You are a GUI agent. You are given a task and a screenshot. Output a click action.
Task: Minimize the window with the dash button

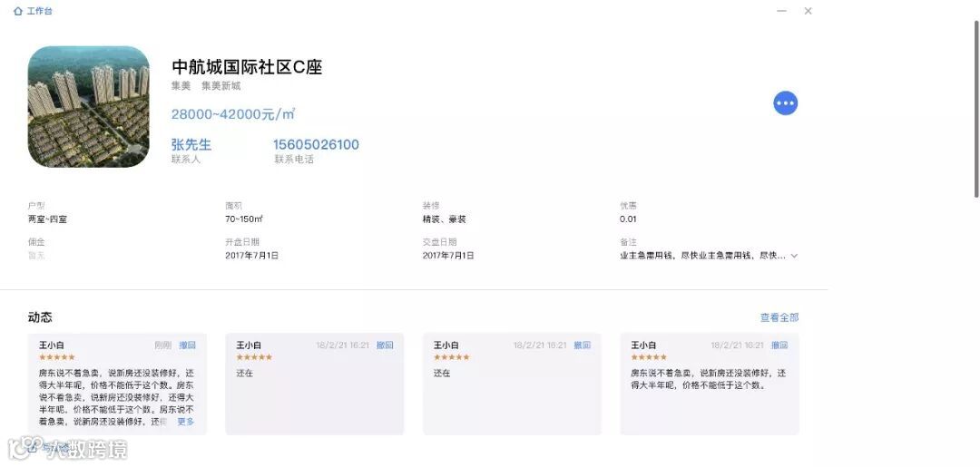point(781,11)
